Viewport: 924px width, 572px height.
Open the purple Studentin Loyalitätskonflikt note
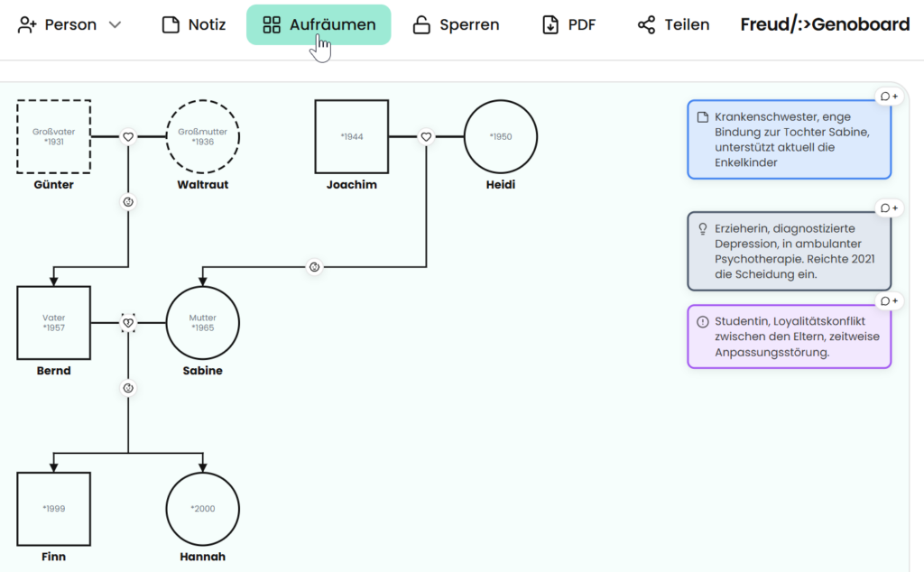tap(789, 337)
